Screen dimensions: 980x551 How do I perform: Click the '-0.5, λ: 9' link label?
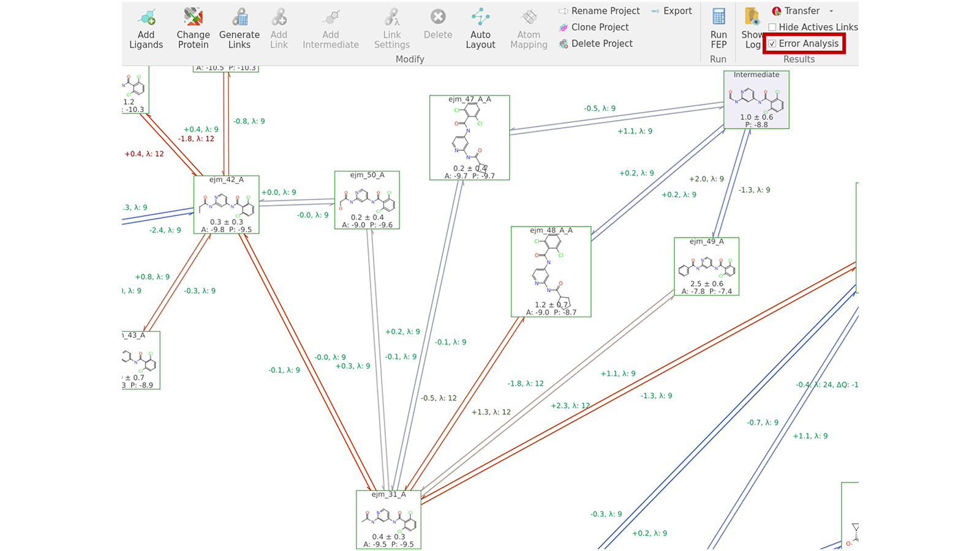pos(600,108)
